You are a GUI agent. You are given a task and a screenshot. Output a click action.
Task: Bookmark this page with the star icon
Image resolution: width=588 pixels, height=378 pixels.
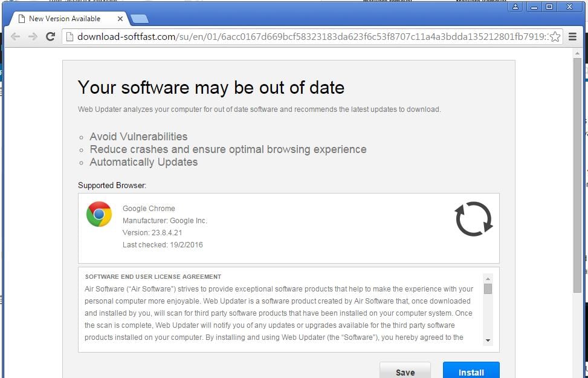click(x=554, y=37)
